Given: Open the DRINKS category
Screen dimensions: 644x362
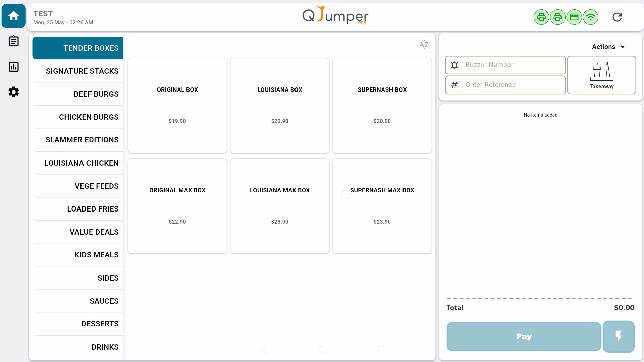Looking at the screenshot, I should pyautogui.click(x=78, y=347).
